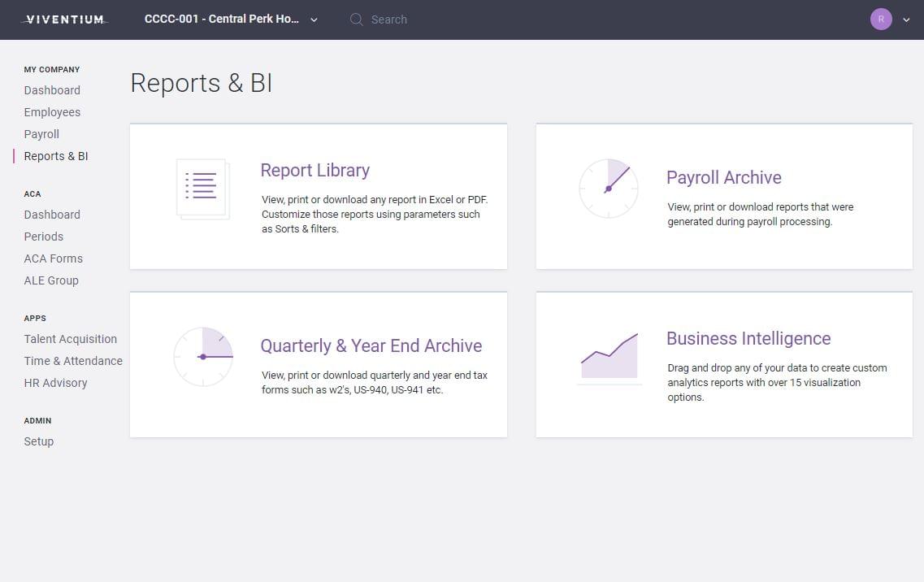This screenshot has height=582, width=924.
Task: Click the MY COMPANY section label
Action: [52, 70]
